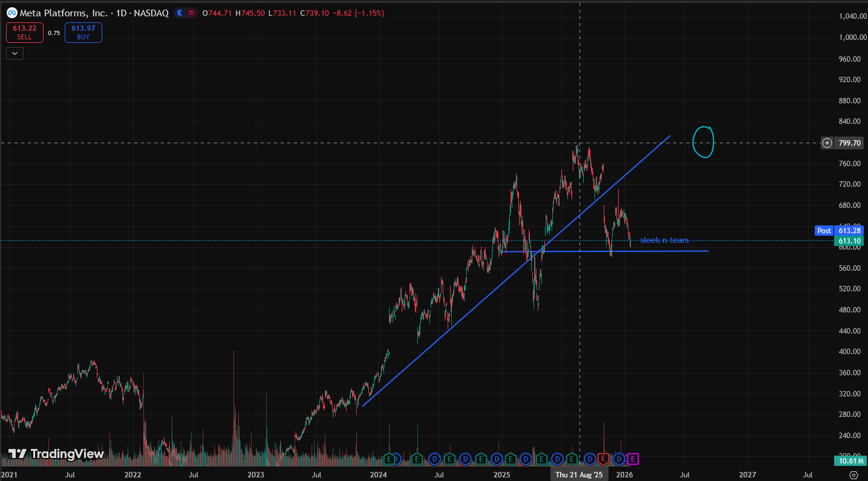Click the 240.00 price scale label
This screenshot has width=868, height=481.
[850, 436]
